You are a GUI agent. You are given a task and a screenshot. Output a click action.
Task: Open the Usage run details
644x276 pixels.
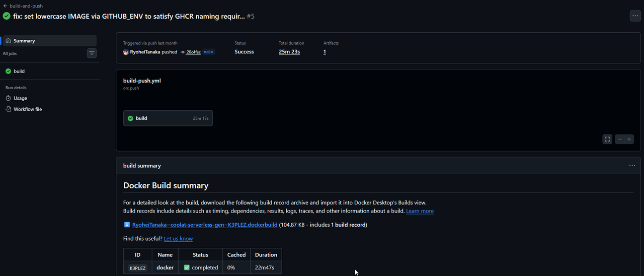coord(49,98)
